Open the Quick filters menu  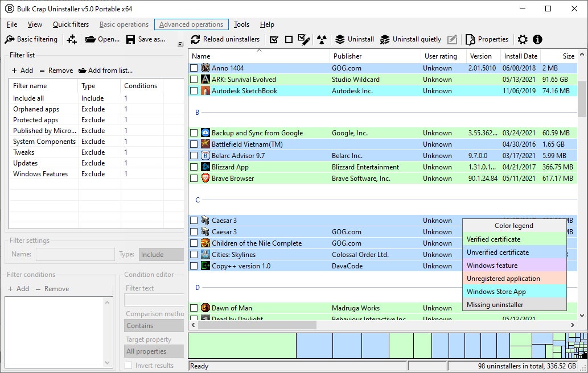coord(71,24)
